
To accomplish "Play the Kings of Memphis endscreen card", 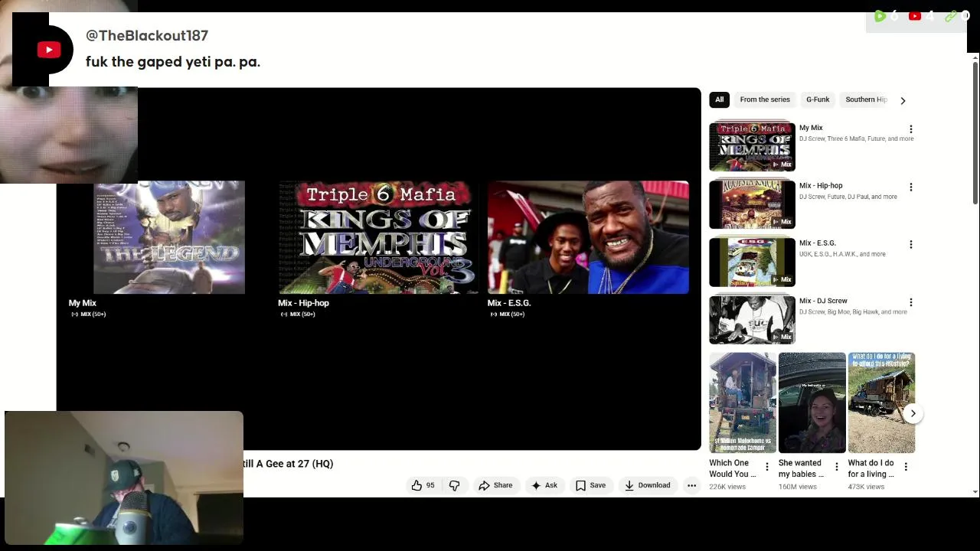I will [x=378, y=237].
